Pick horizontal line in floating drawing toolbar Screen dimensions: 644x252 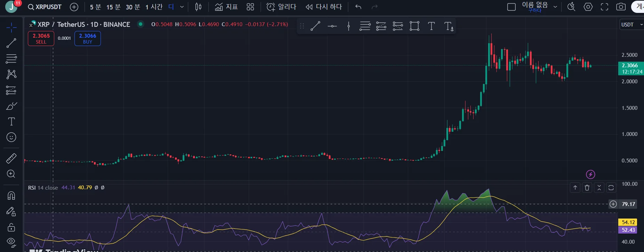coord(332,26)
